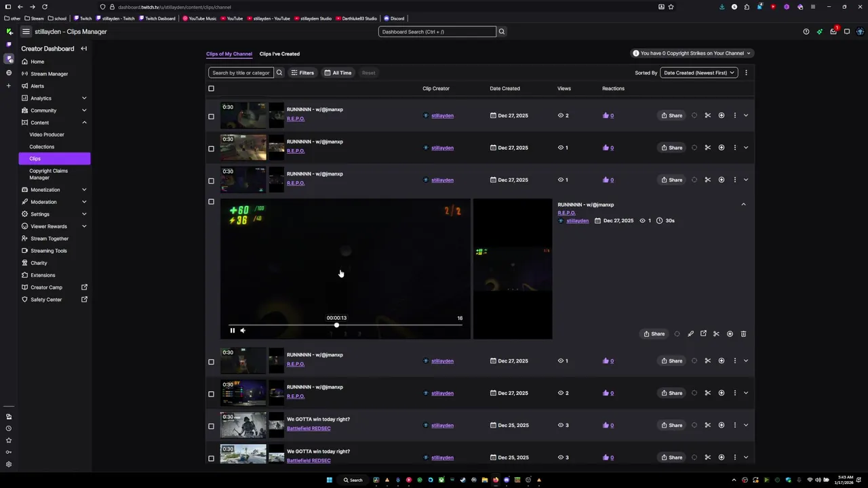Open clips table more-options kebab menu
Screen dimensions: 868x488
pos(746,73)
